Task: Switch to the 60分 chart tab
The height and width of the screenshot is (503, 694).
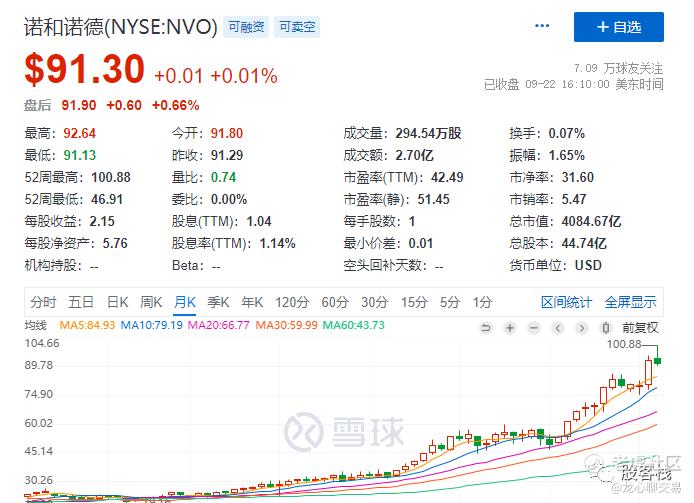Action: click(x=335, y=302)
